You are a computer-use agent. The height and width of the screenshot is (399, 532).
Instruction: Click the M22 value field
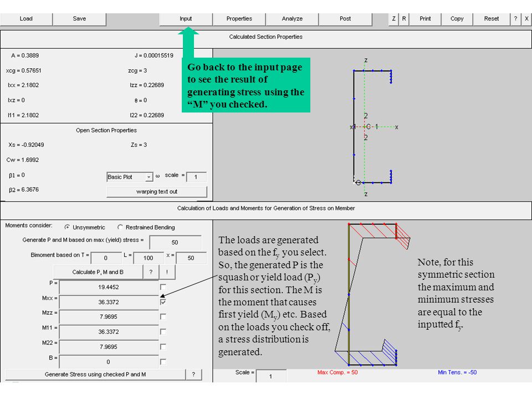coord(109,347)
